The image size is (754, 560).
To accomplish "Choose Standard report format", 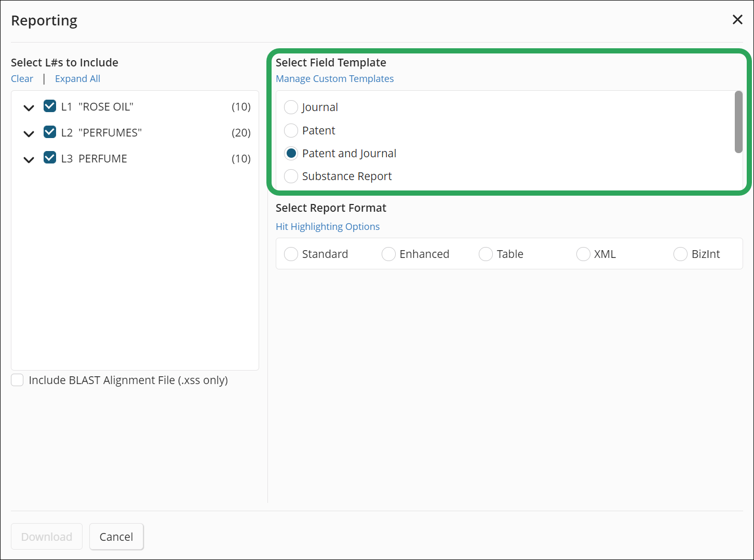I will point(291,254).
